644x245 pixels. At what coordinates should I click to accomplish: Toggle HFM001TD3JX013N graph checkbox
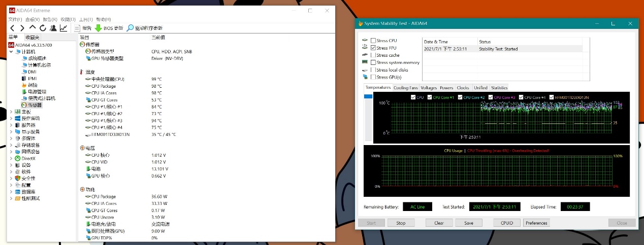tap(551, 97)
